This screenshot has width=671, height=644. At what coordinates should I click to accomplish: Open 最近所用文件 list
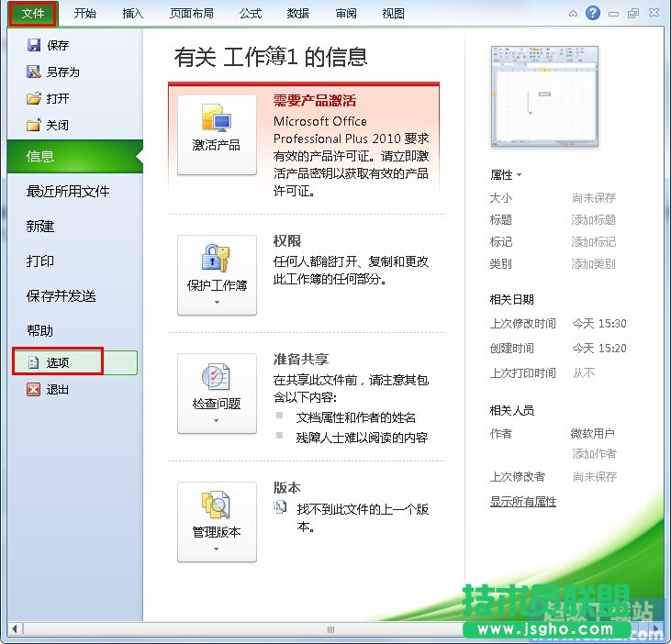point(68,191)
